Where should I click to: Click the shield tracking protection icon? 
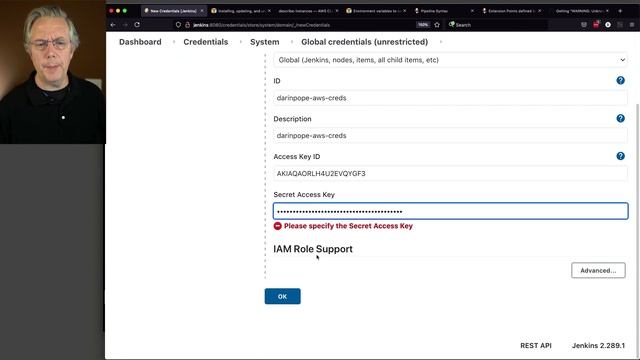click(178, 25)
